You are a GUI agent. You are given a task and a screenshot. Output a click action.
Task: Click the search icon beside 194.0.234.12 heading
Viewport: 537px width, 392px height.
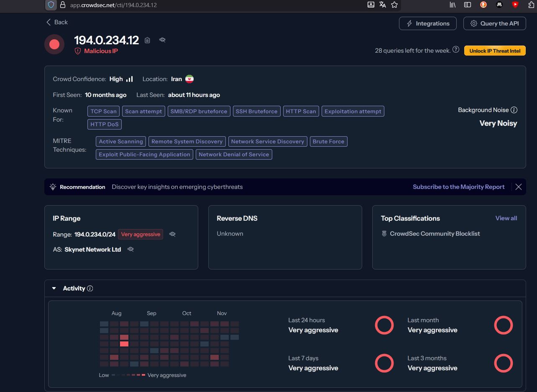tap(162, 40)
